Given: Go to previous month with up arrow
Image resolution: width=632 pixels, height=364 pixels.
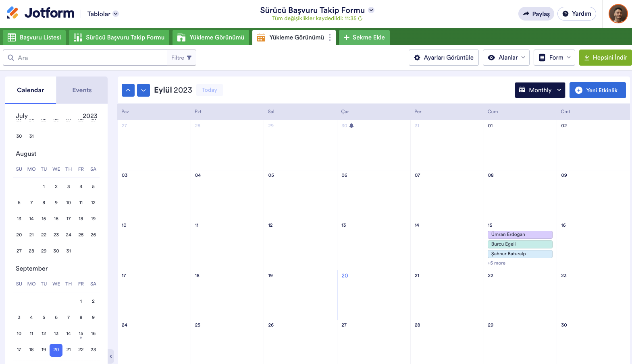Looking at the screenshot, I should [128, 90].
